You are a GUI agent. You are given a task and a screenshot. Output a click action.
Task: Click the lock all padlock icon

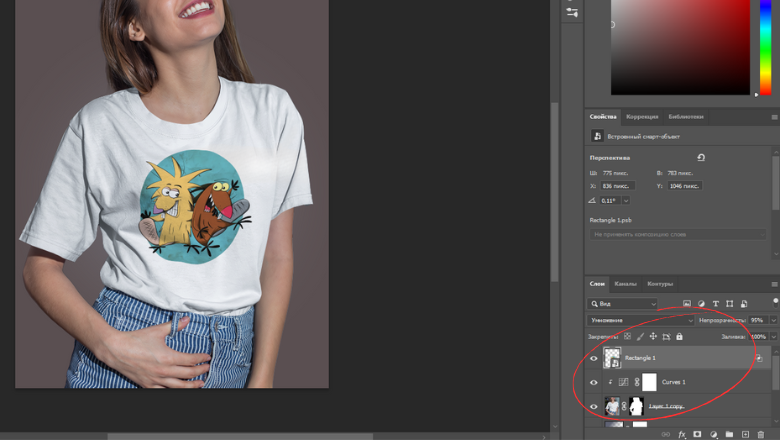679,337
